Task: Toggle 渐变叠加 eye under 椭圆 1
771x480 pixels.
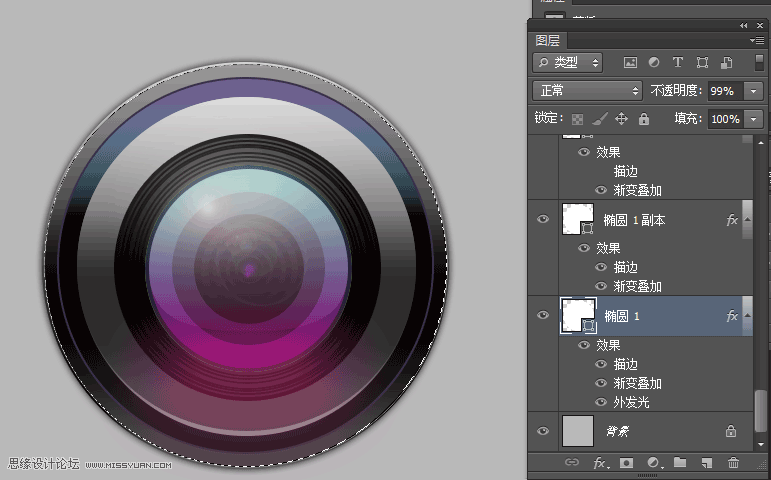Action: point(601,383)
